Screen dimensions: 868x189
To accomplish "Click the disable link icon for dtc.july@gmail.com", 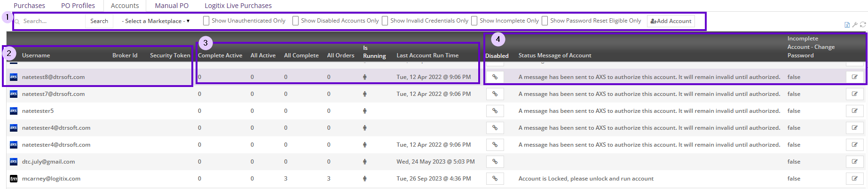I will (x=495, y=162).
